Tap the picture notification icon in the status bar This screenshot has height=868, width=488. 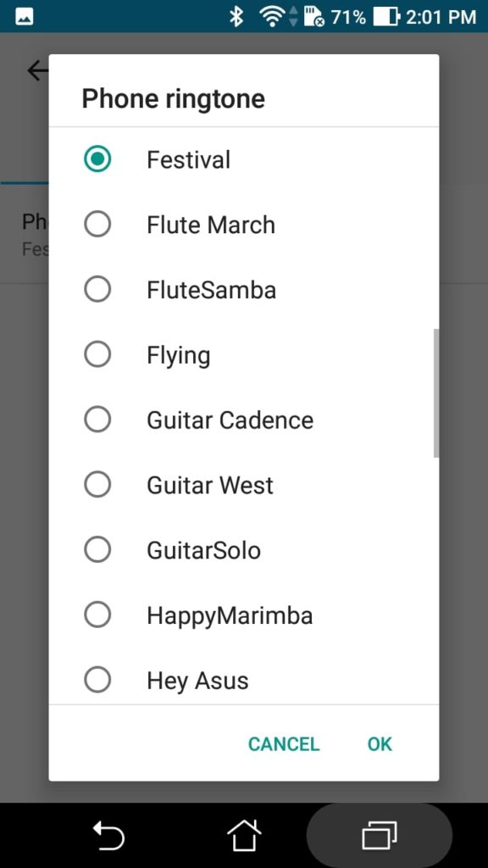click(x=24, y=17)
